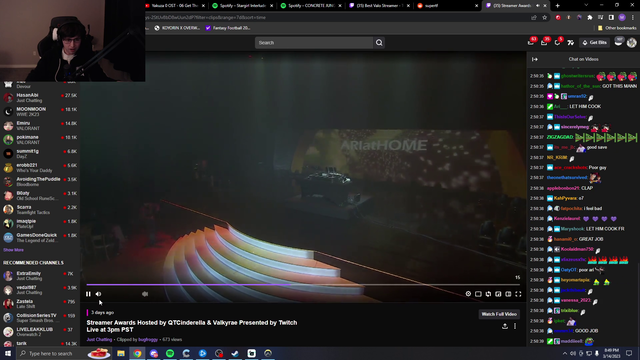This screenshot has height=360, width=640.
Task: Collapse the Chat on Videos panel
Action: (535, 60)
